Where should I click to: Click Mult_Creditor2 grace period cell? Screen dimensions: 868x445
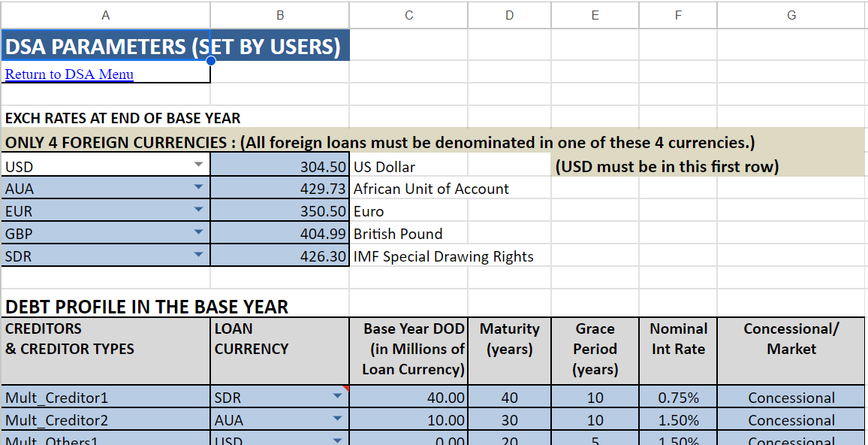click(595, 420)
